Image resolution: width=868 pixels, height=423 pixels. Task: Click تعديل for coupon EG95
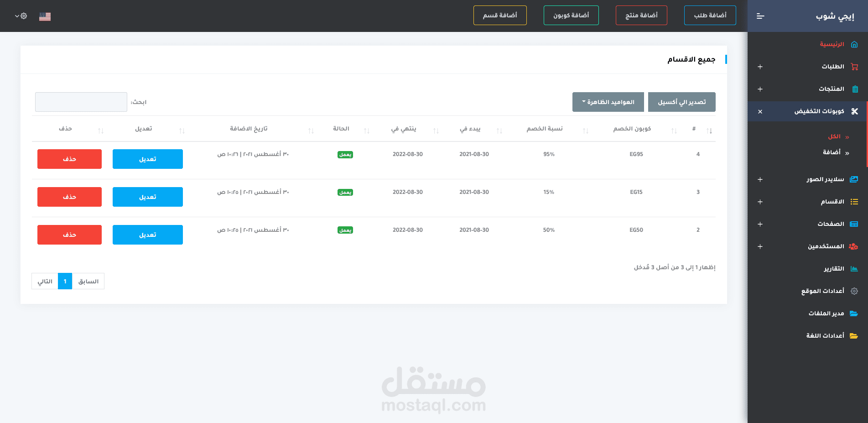click(x=148, y=159)
